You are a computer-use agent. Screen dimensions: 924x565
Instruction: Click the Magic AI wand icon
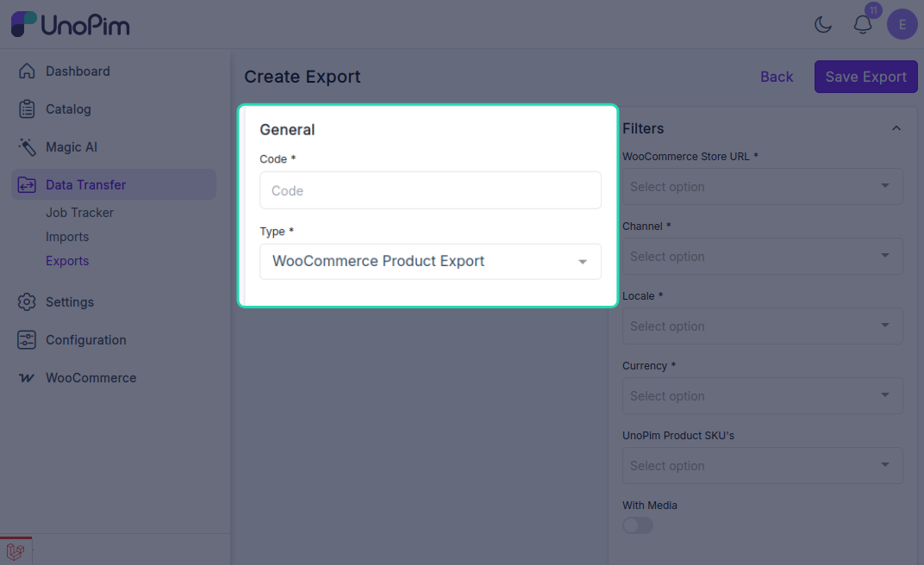point(27,147)
